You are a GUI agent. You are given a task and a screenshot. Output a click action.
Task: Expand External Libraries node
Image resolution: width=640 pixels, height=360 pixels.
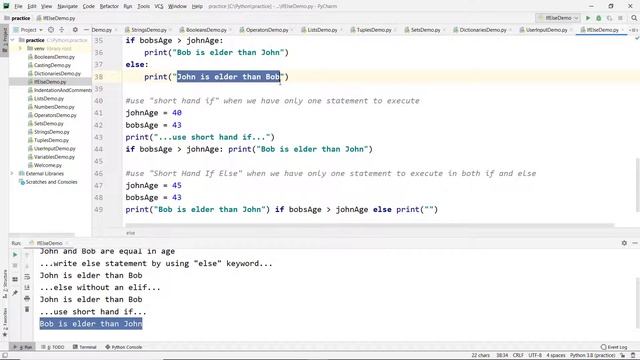(x=12, y=173)
